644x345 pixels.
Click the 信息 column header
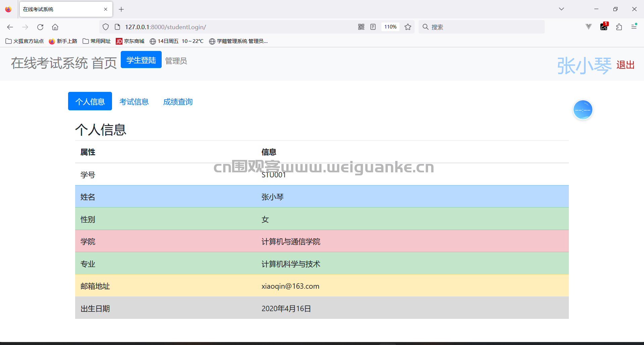click(269, 152)
